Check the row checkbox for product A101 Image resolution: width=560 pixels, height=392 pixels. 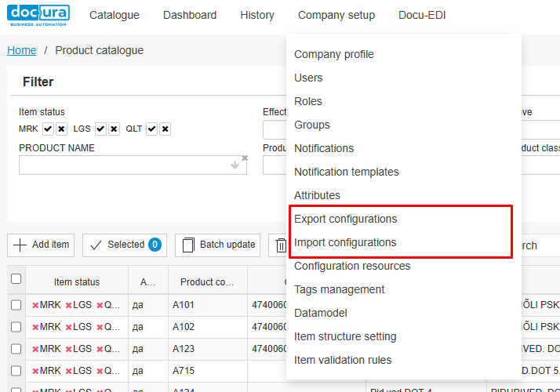coord(16,305)
